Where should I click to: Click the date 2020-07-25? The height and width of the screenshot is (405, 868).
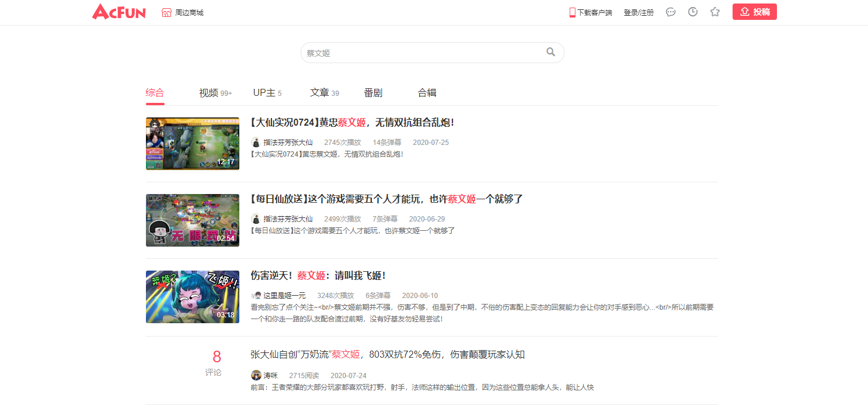pos(431,143)
